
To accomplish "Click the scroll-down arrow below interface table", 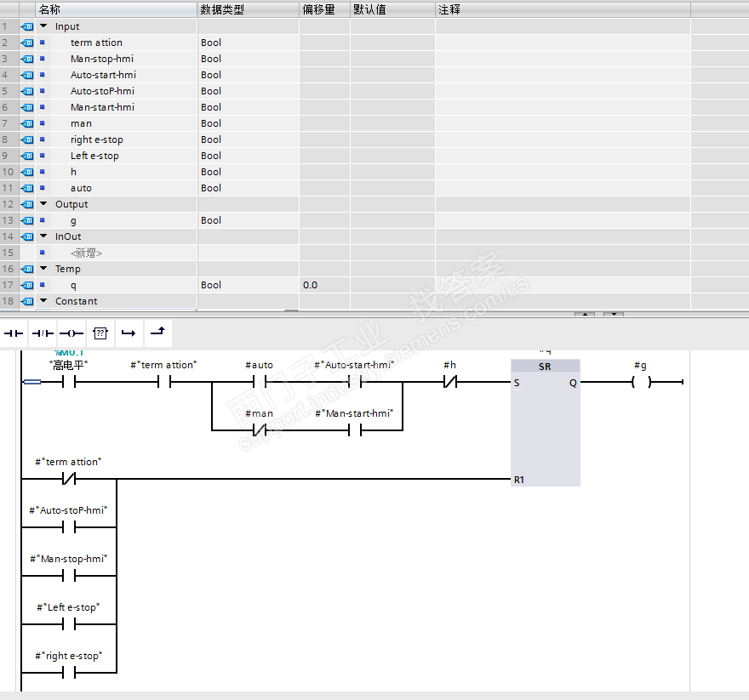I will click(614, 314).
